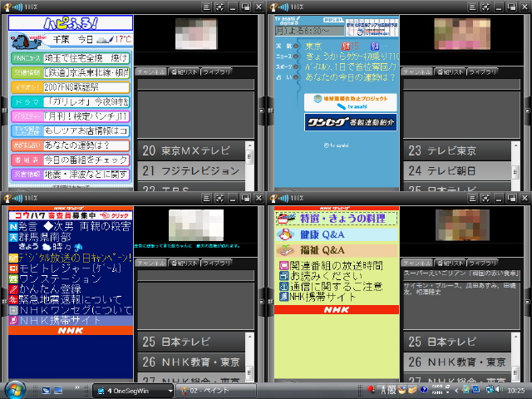The image size is (532, 399).
Task: Toggle left edge handle of NHK cooking window
Action: (x=270, y=301)
